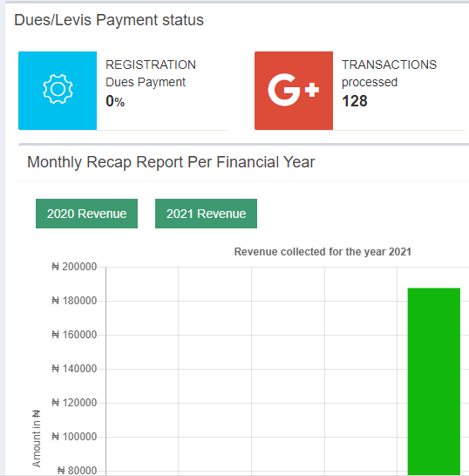469x476 pixels.
Task: Show the 2021 Revenue chart
Action: (x=206, y=214)
